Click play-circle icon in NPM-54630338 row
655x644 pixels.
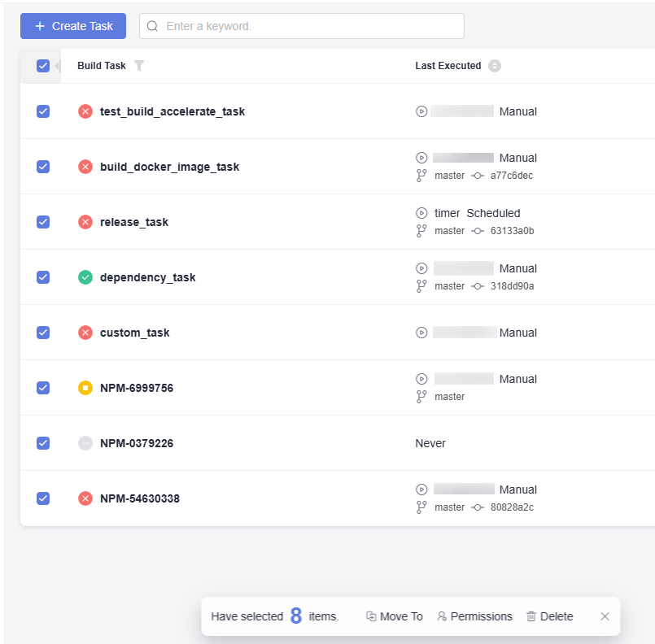421,490
